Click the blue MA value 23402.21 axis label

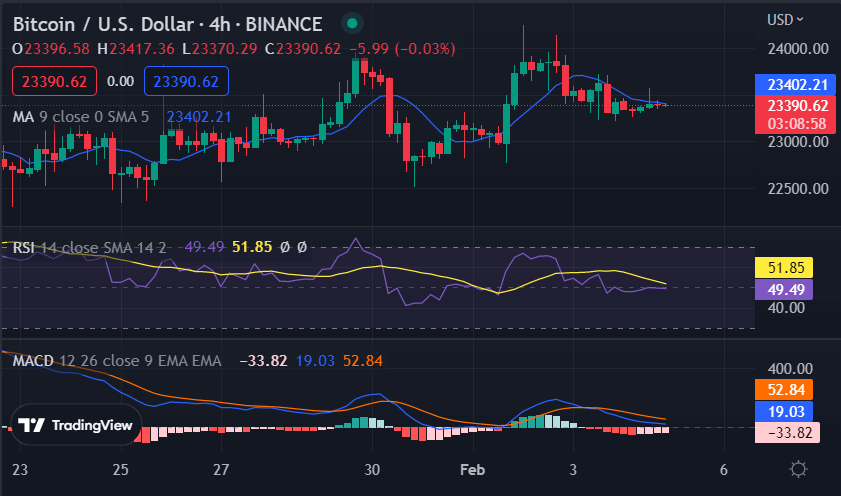click(792, 85)
